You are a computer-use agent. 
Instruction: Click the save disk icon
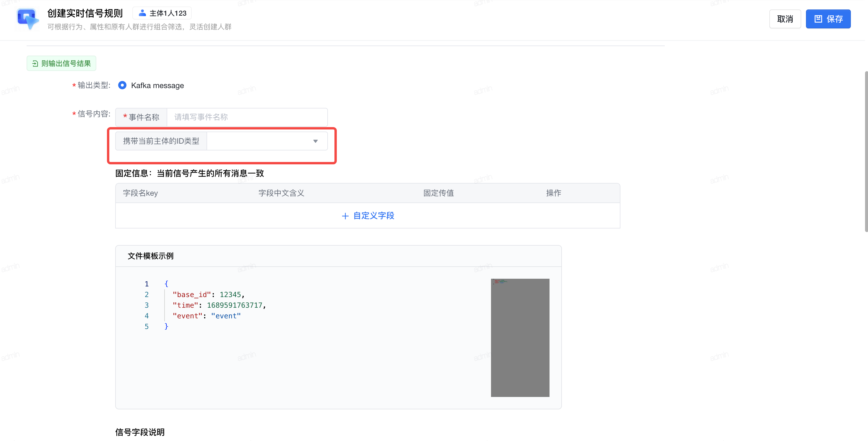818,19
